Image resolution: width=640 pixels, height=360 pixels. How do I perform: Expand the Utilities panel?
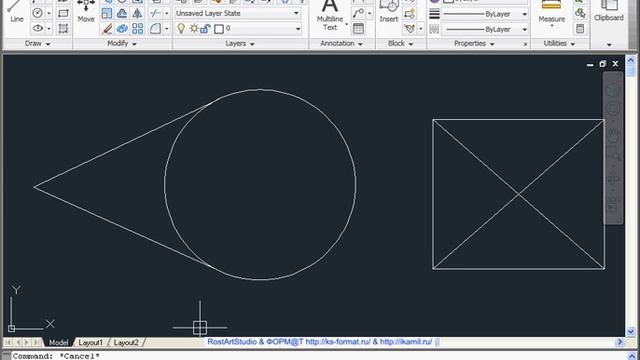559,43
